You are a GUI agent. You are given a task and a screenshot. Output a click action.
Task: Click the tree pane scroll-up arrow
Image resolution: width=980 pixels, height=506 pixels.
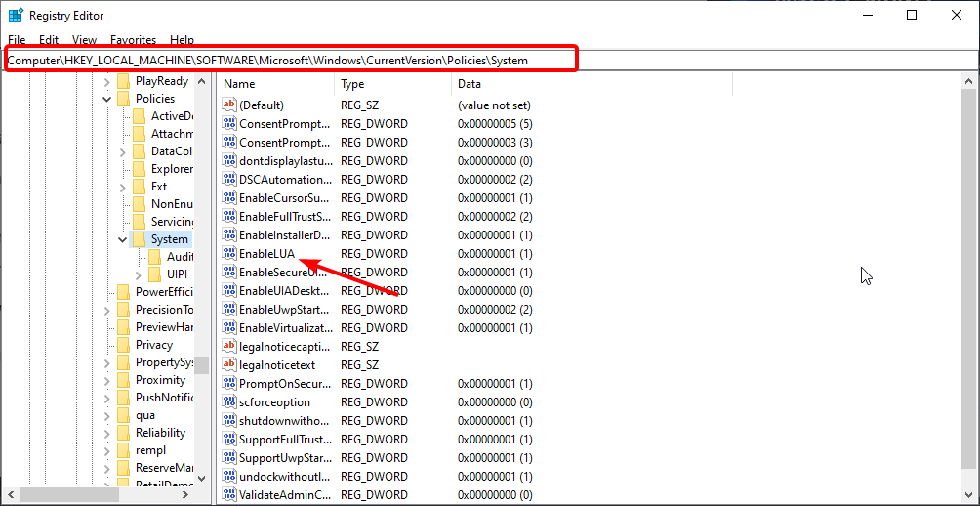pyautogui.click(x=201, y=81)
